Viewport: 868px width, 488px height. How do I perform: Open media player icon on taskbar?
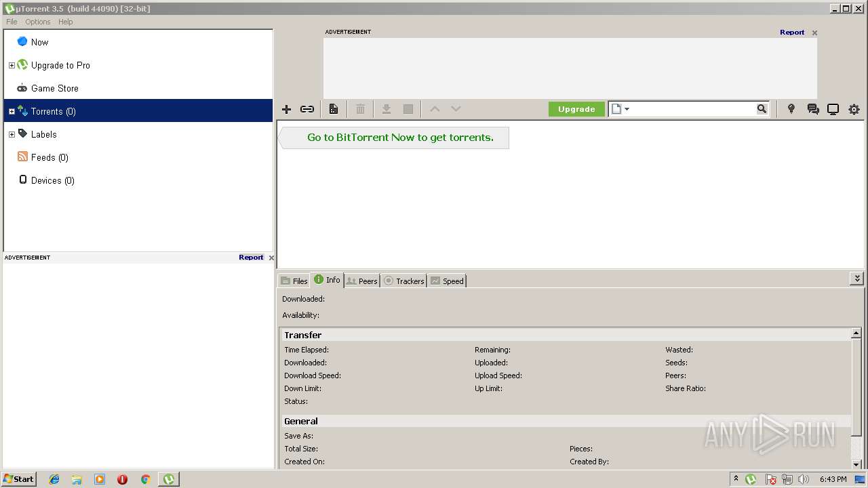[x=100, y=479]
